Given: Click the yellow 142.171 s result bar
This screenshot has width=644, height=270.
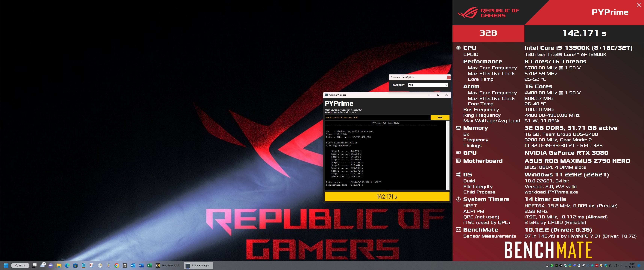Looking at the screenshot, I should 387,197.
